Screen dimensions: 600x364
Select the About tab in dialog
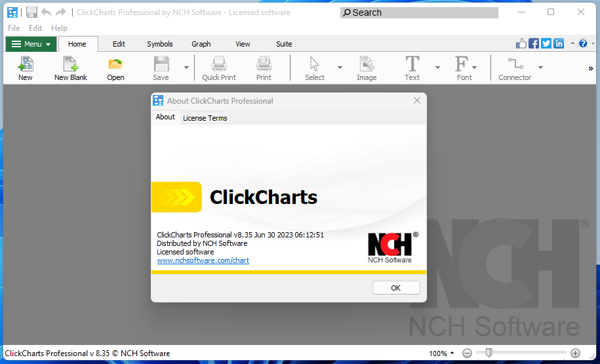[x=165, y=117]
